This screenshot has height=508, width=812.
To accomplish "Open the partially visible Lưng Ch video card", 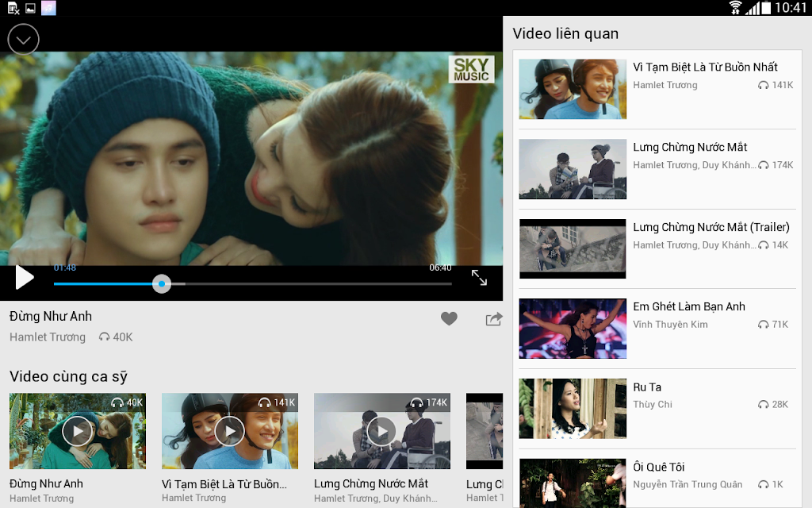I will click(485, 448).
